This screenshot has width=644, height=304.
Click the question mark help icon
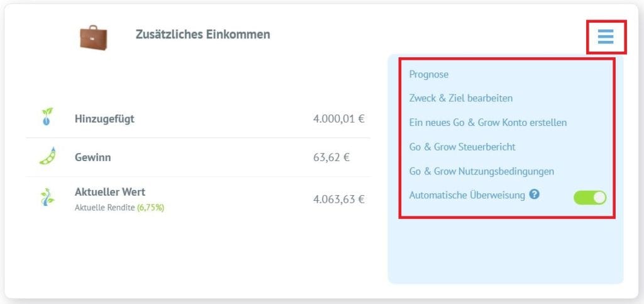534,194
